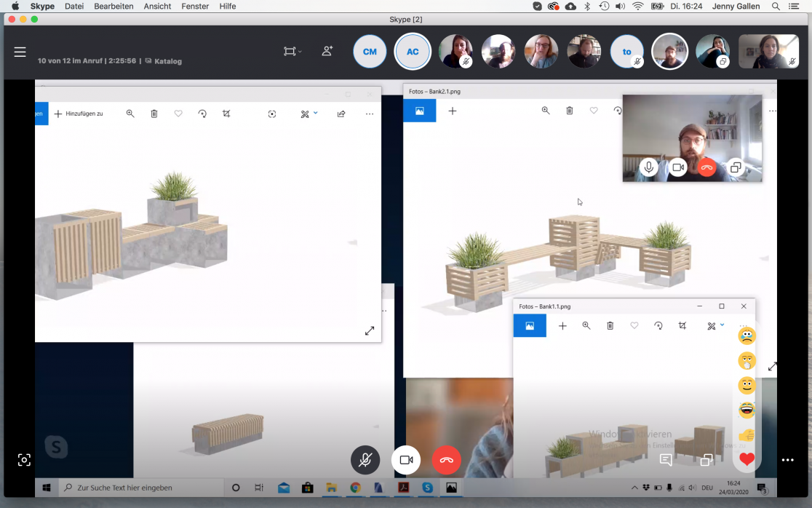Viewport: 812px width, 508px height.
Task: Open the call chat conversation
Action: tap(665, 460)
